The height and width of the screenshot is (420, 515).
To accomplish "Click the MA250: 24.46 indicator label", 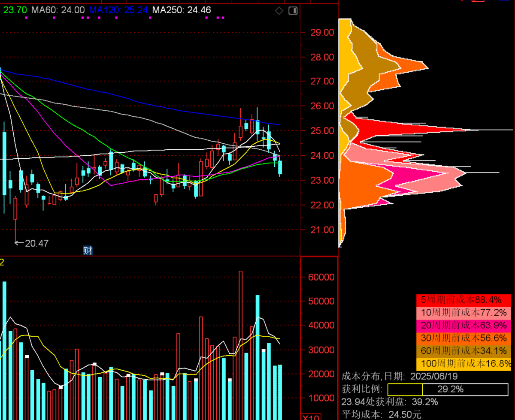I will coord(182,10).
